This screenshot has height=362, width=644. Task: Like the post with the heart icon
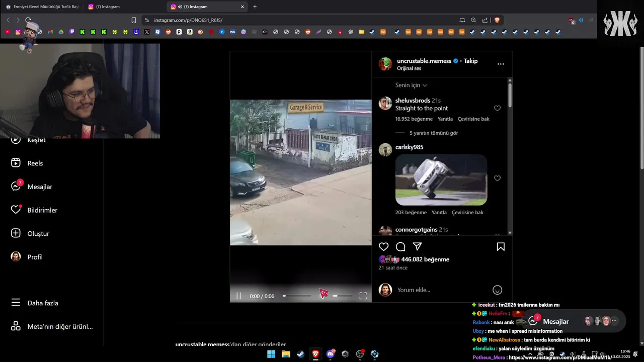(x=384, y=247)
